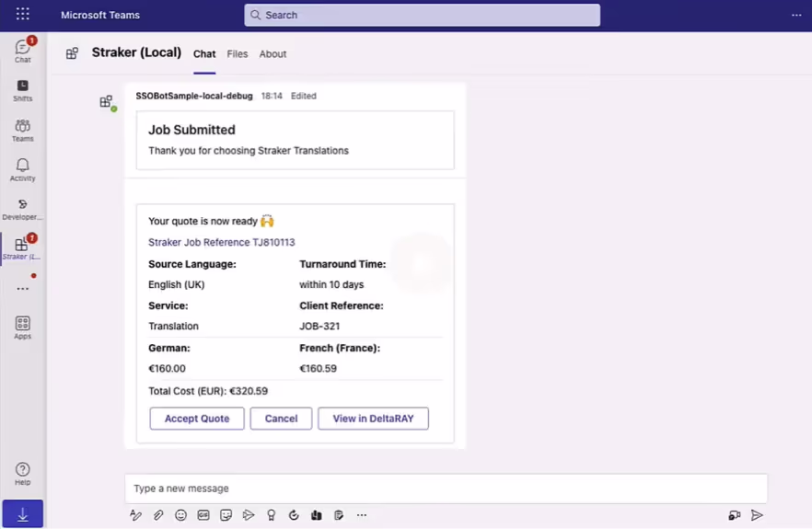Viewport: 812px width, 529px height.
Task: Open the GIF picker
Action: tap(203, 515)
